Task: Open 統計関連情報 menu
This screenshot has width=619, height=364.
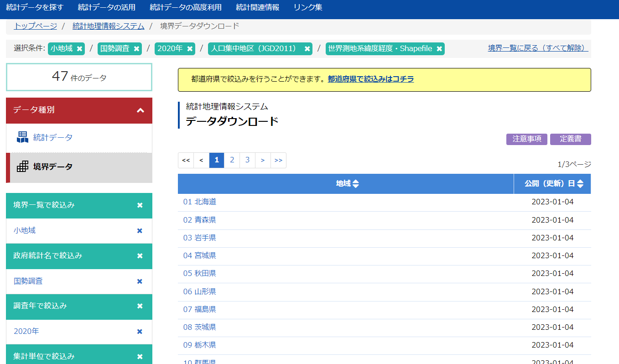Action: (x=258, y=7)
